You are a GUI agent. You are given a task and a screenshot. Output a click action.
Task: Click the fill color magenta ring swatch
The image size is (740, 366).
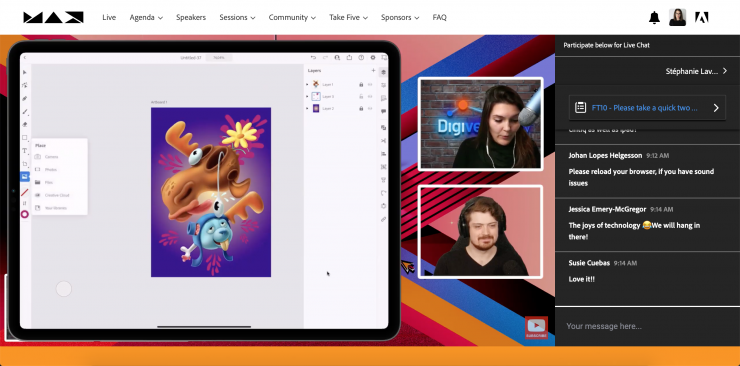25,215
